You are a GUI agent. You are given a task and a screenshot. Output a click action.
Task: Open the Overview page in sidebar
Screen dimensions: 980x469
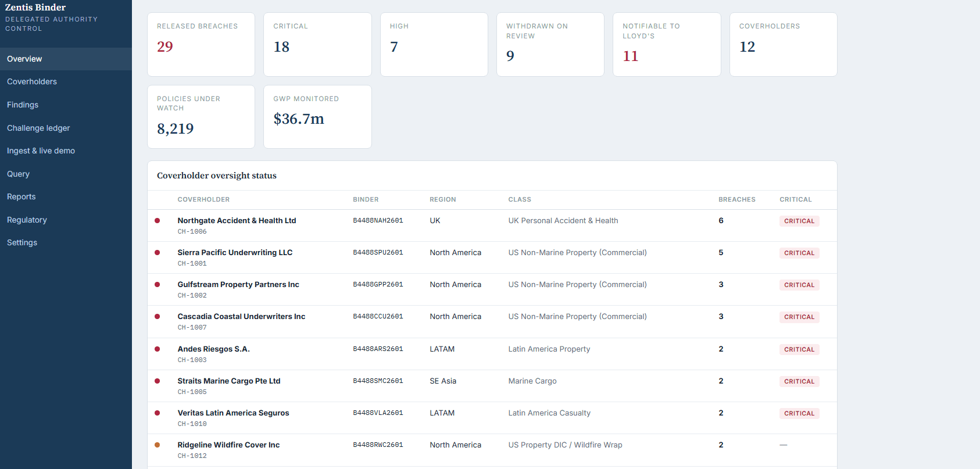pos(66,59)
